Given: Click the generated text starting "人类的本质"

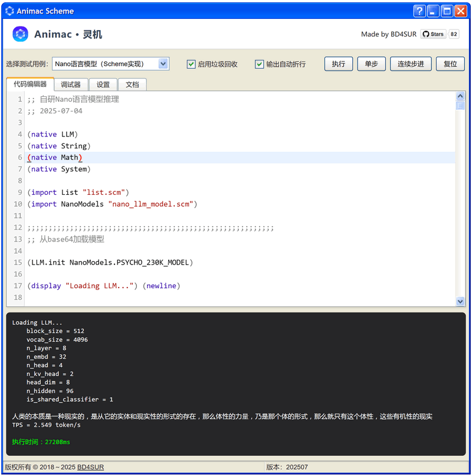Looking at the screenshot, I should 222,416.
